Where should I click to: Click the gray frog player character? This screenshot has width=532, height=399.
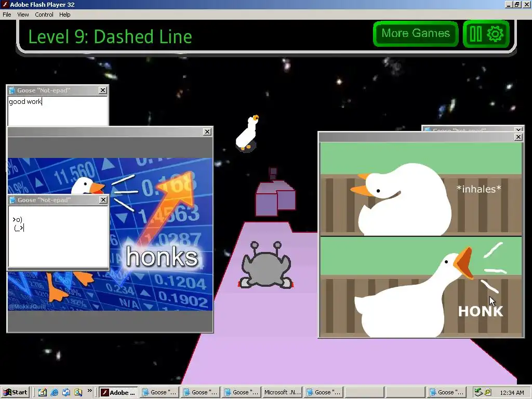(x=266, y=265)
